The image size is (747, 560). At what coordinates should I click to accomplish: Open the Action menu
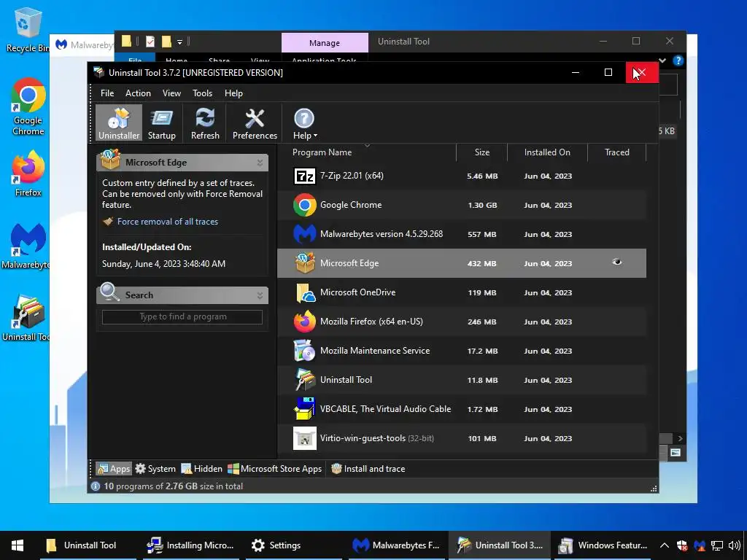138,93
